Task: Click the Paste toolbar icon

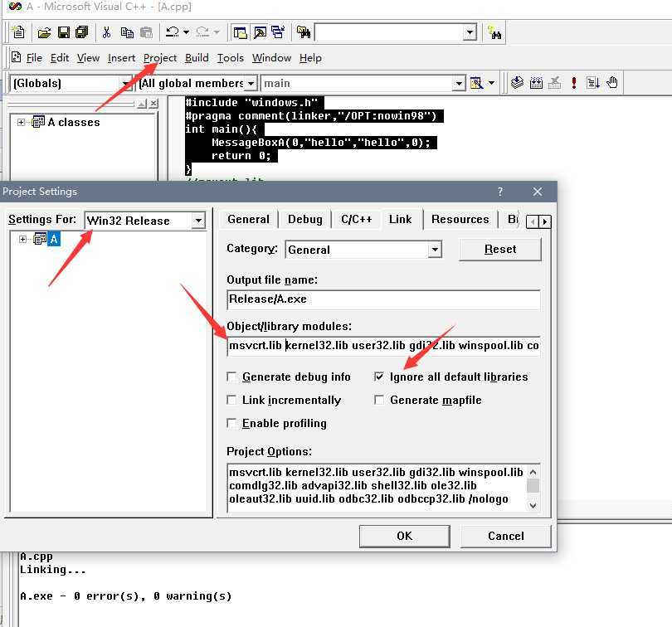Action: (146, 32)
